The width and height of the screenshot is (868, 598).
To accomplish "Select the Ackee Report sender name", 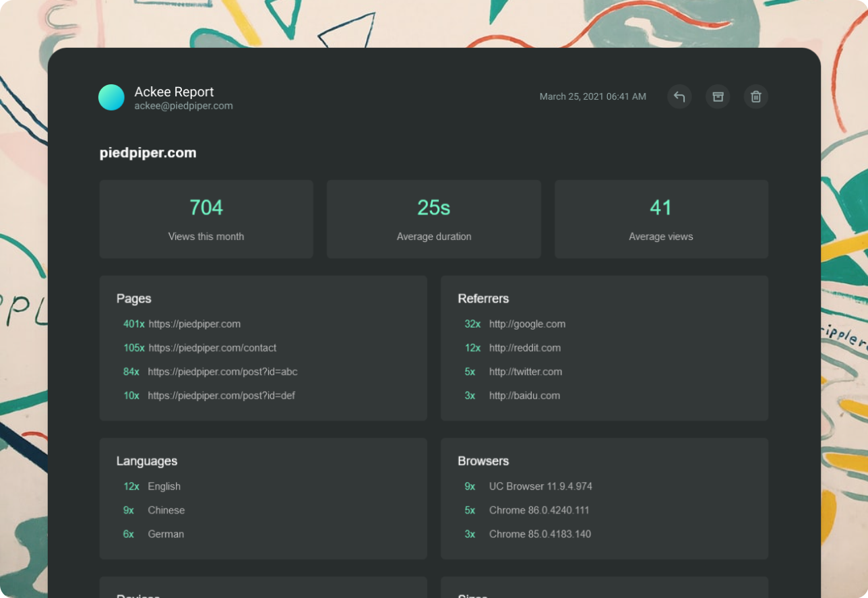I will (174, 92).
